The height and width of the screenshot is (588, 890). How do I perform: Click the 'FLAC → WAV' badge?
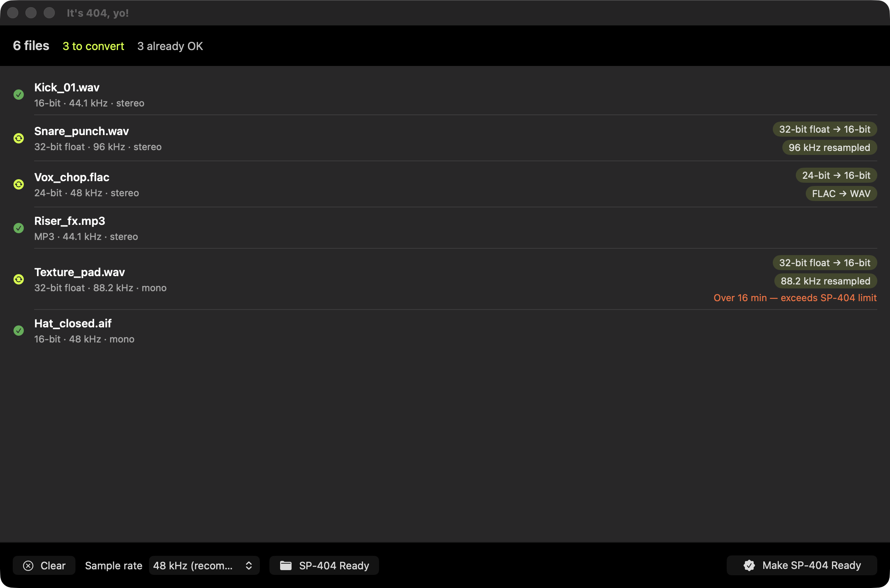coord(841,193)
